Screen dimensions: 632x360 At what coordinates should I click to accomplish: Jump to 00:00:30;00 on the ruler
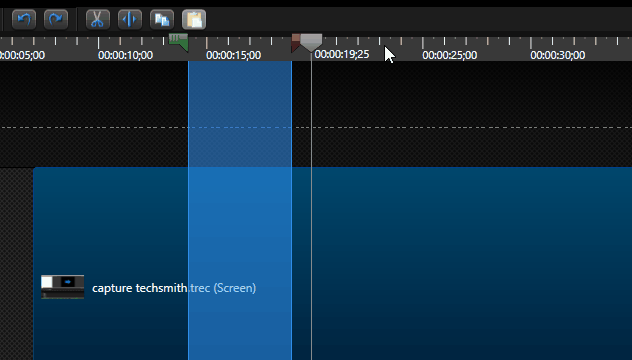click(x=557, y=55)
